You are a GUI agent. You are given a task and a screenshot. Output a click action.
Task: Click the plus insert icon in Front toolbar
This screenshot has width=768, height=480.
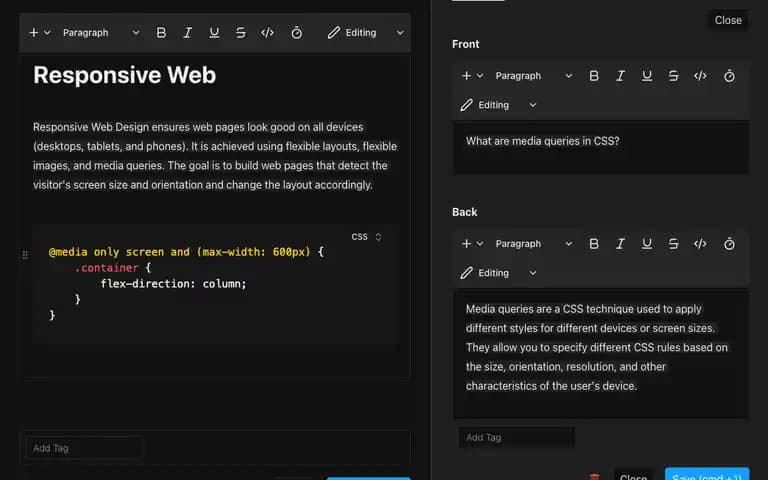point(466,76)
